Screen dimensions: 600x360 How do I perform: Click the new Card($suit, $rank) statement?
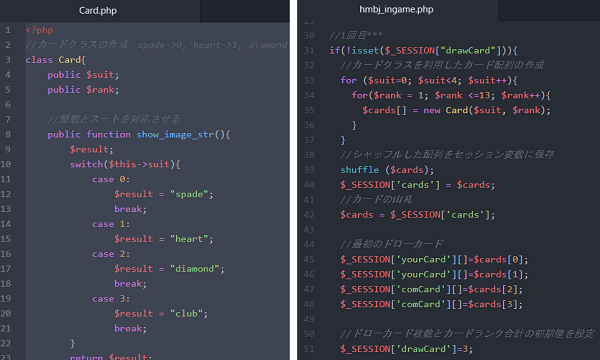click(x=456, y=110)
